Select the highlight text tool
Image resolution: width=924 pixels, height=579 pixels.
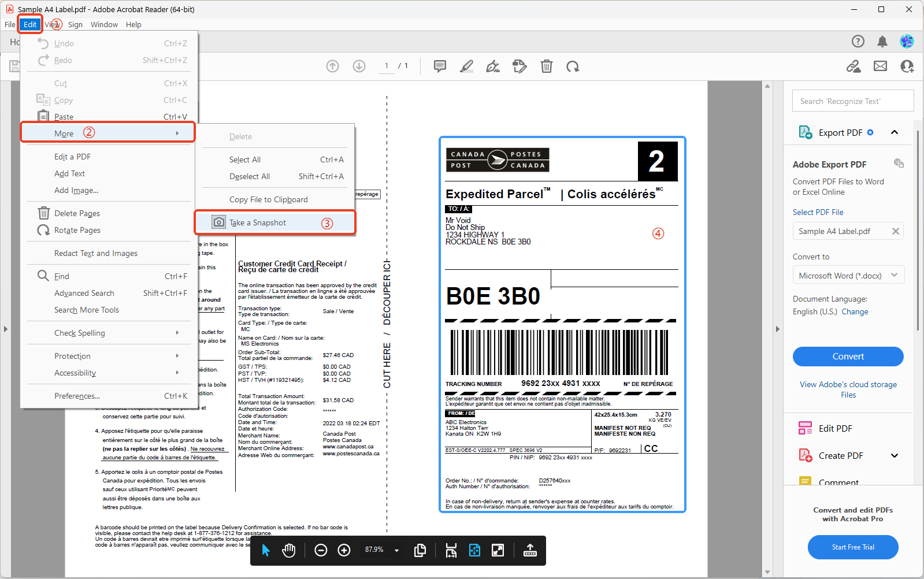[x=466, y=66]
